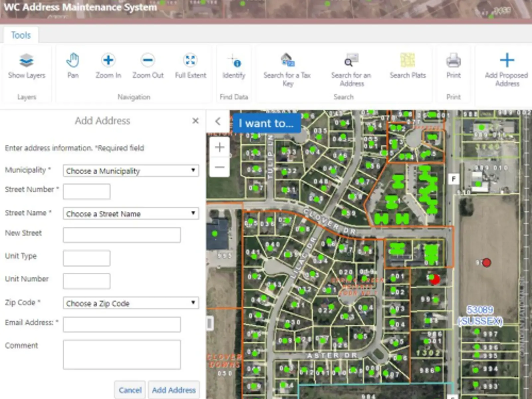The height and width of the screenshot is (399, 532).
Task: Open the Street Name dropdown
Action: click(x=131, y=213)
